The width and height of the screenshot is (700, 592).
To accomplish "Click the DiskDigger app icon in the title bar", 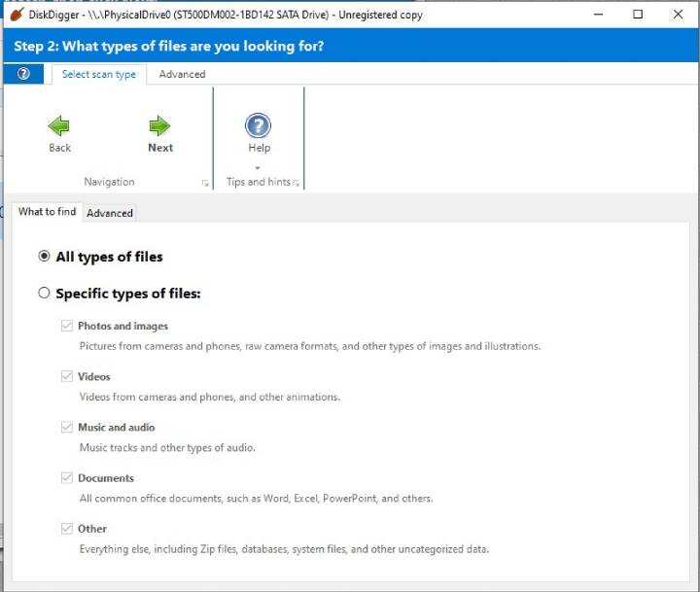I will 17,15.
